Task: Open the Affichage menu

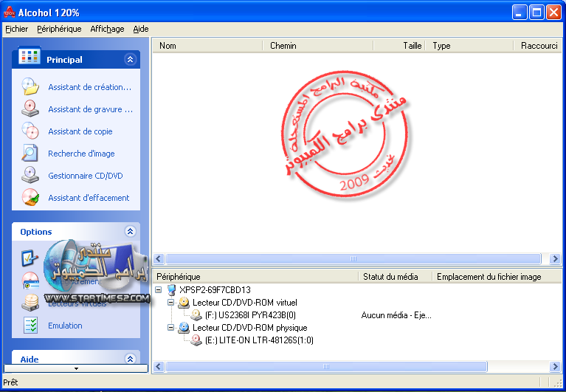Action: click(107, 29)
